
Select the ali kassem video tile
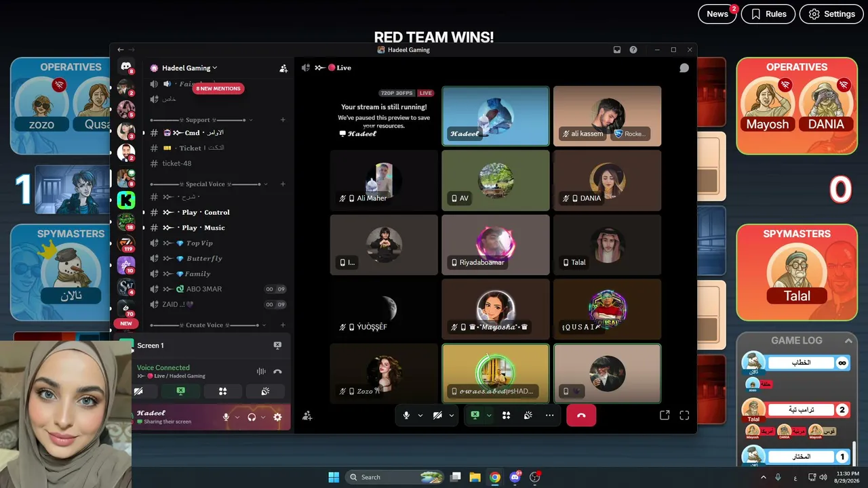coord(607,115)
